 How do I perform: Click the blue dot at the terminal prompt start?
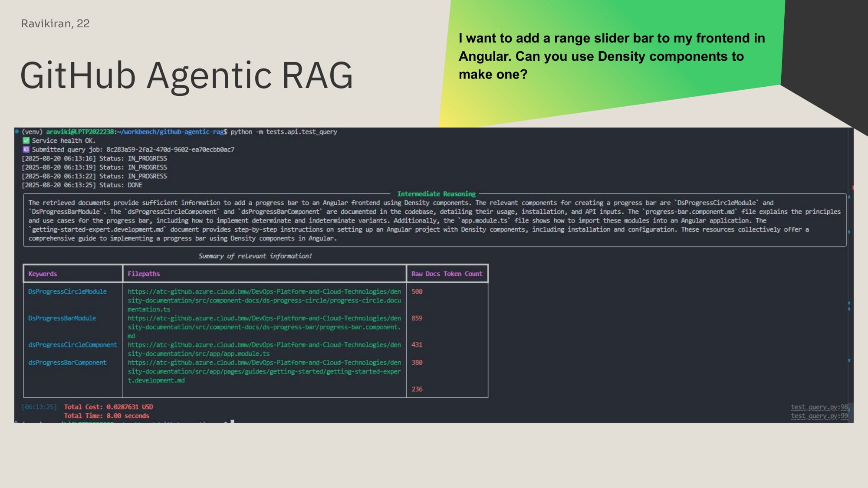(17, 131)
